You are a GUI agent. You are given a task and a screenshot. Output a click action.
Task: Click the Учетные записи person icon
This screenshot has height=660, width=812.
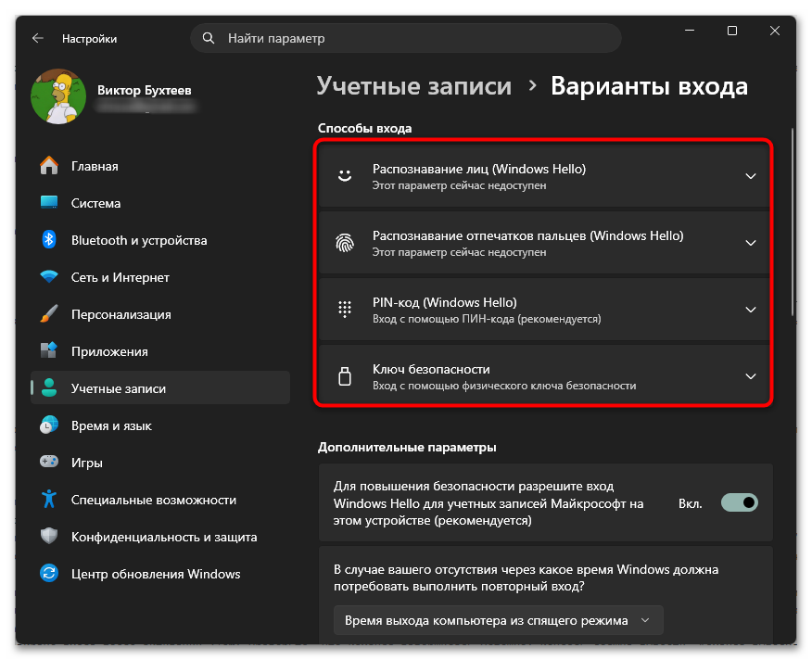[49, 387]
